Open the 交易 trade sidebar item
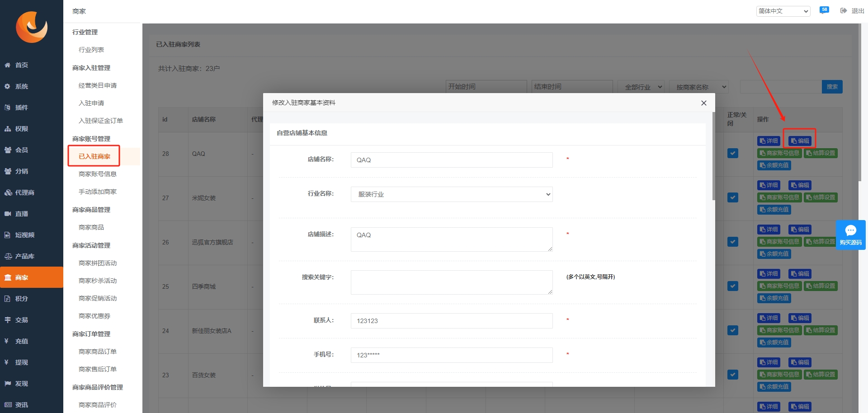This screenshot has height=413, width=868. 32,320
